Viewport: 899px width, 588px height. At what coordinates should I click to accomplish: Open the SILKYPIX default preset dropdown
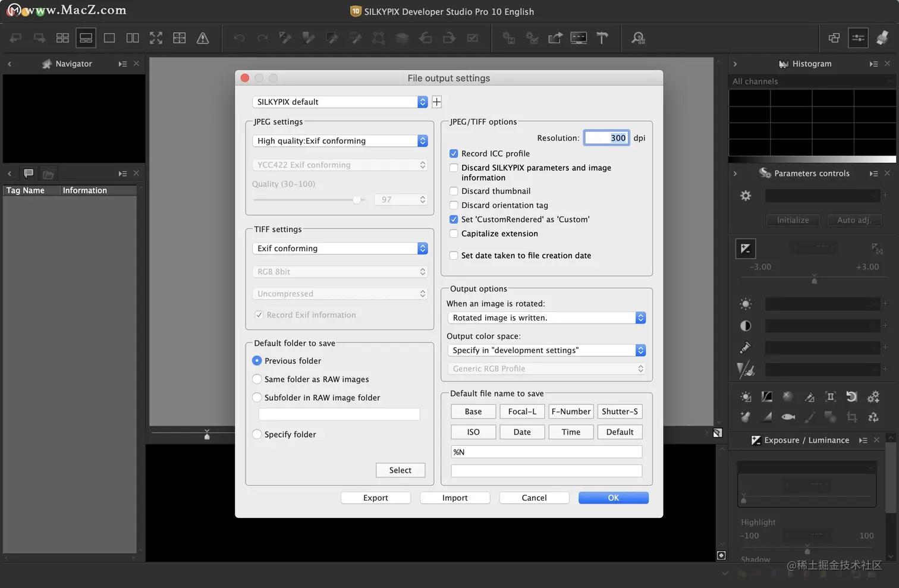tap(340, 102)
